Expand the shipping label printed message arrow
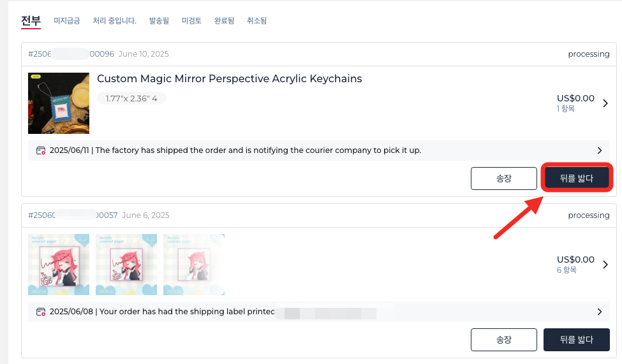622x364 pixels. click(x=599, y=312)
